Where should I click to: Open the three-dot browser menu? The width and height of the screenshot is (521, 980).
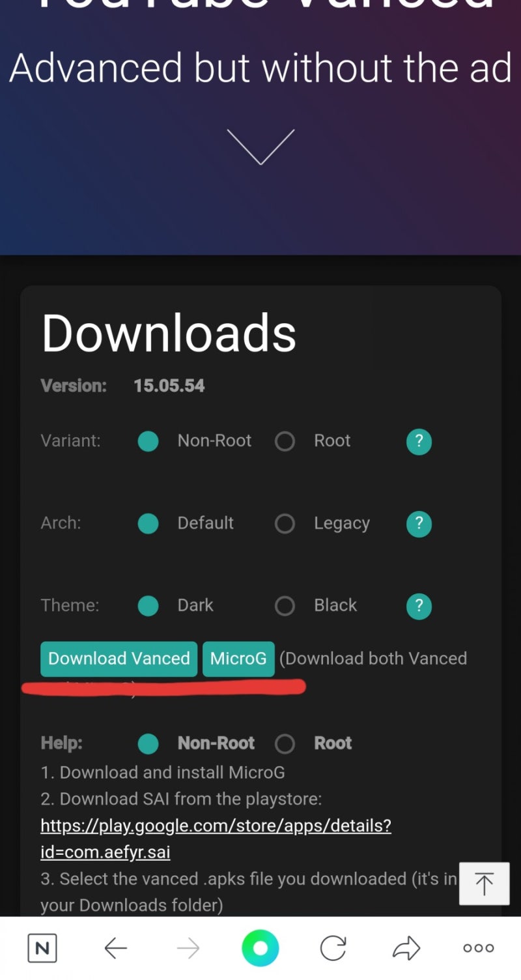pyautogui.click(x=479, y=948)
